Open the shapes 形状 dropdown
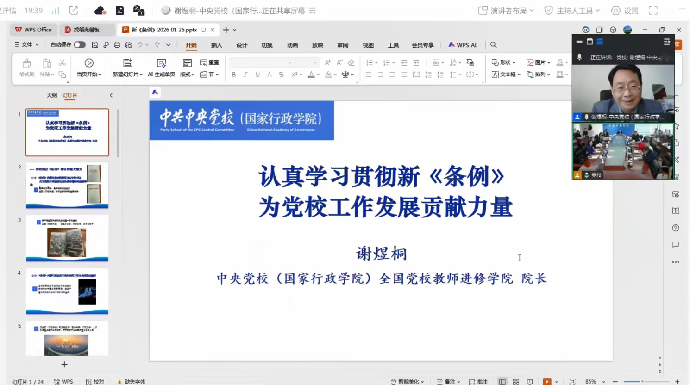The width and height of the screenshot is (690, 385). pyautogui.click(x=503, y=62)
